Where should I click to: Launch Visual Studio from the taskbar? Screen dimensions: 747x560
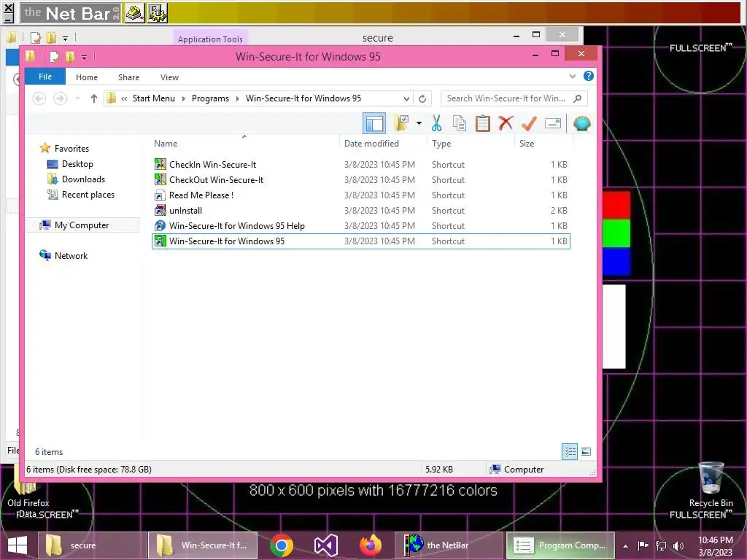tap(326, 545)
